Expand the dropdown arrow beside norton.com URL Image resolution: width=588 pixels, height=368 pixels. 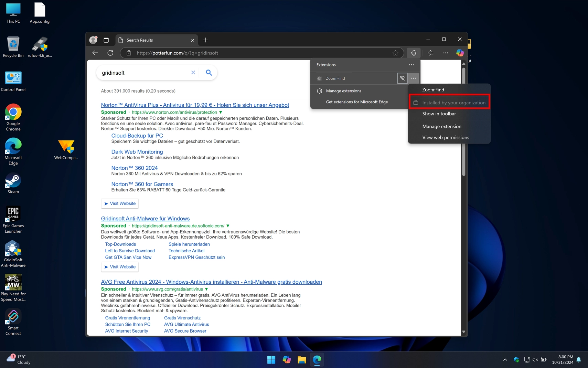[221, 112]
